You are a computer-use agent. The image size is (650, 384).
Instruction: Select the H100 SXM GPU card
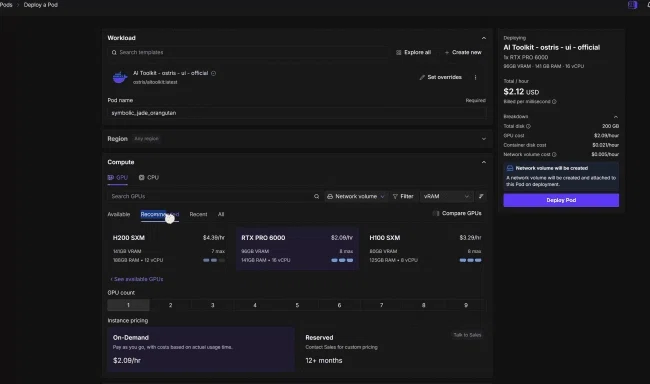(425, 248)
